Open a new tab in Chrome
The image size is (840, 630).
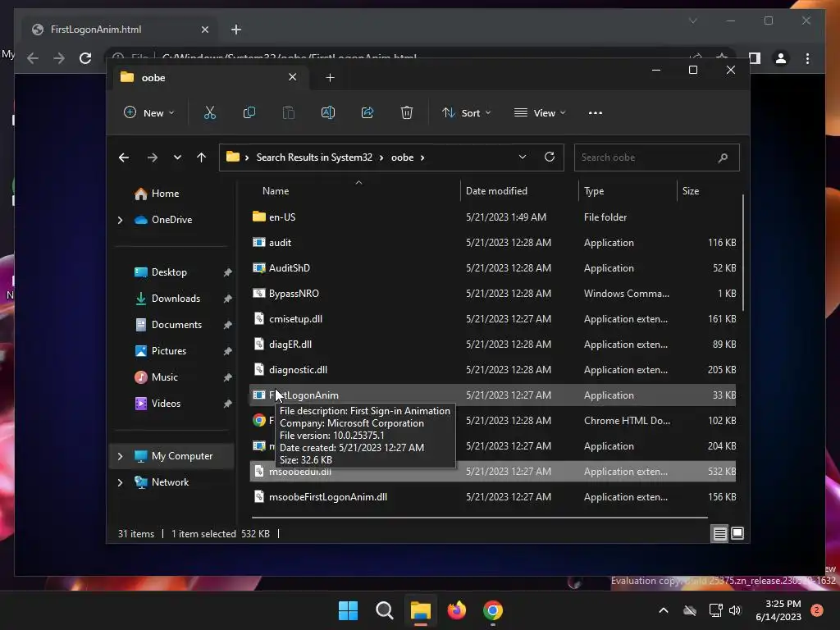[236, 30]
